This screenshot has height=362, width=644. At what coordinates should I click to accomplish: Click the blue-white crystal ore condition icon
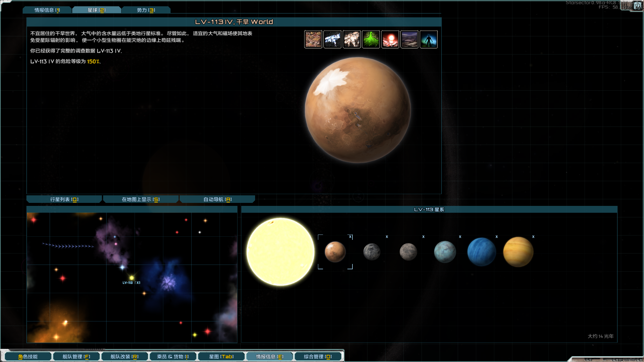tap(332, 39)
